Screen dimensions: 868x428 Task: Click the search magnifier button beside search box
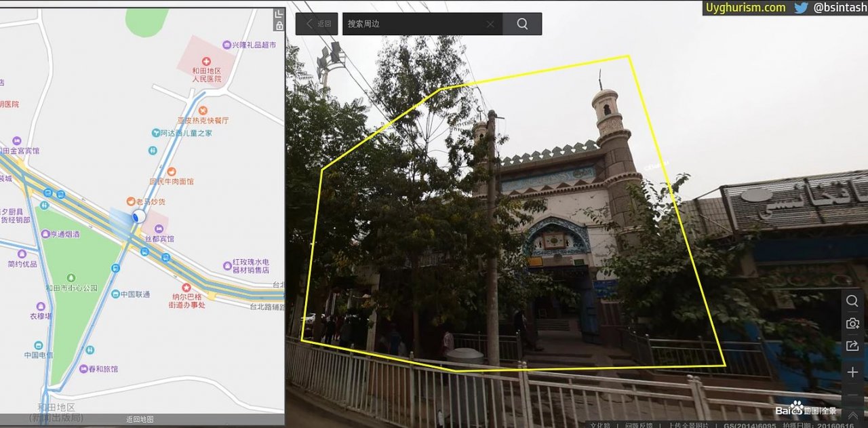522,24
